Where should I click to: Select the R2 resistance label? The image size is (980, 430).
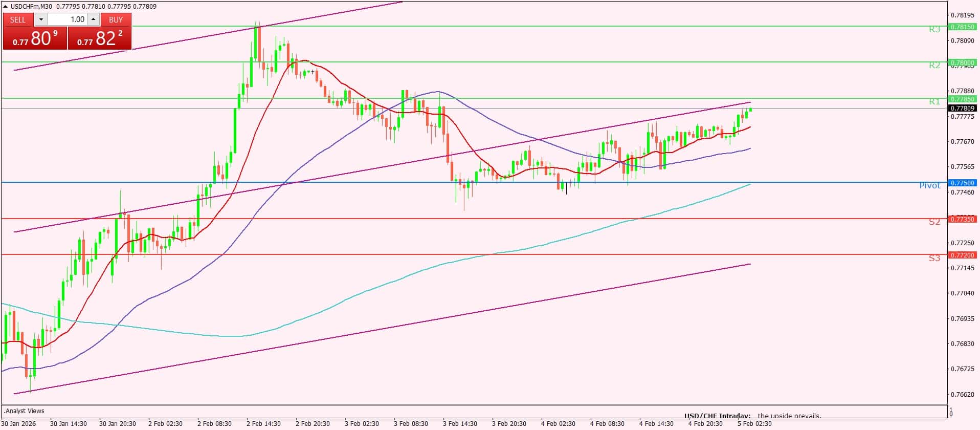(x=934, y=66)
